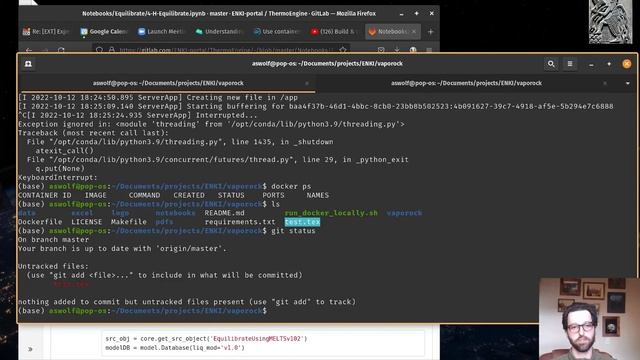Select the Use containers Firefox tab

click(277, 31)
